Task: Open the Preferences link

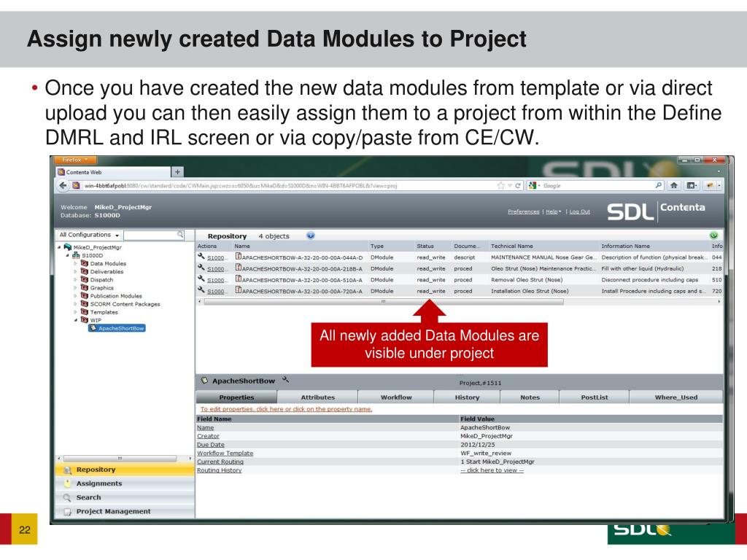Action: point(523,211)
